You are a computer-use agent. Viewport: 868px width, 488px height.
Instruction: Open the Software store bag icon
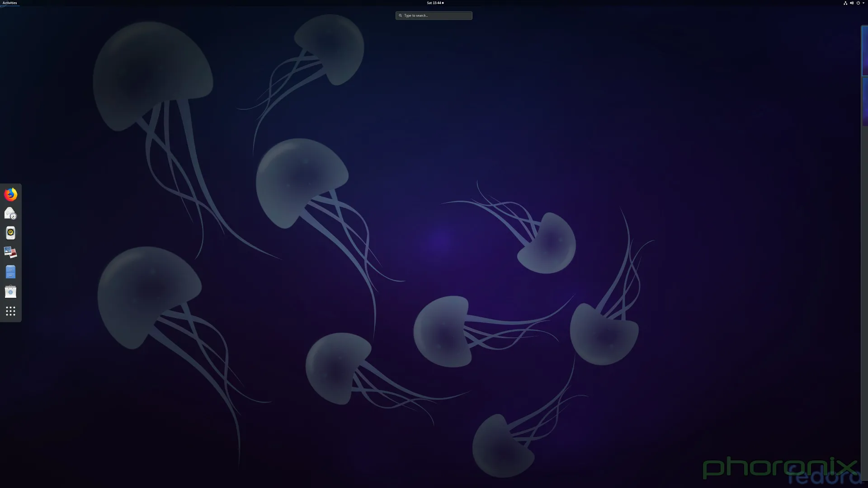coord(10,291)
